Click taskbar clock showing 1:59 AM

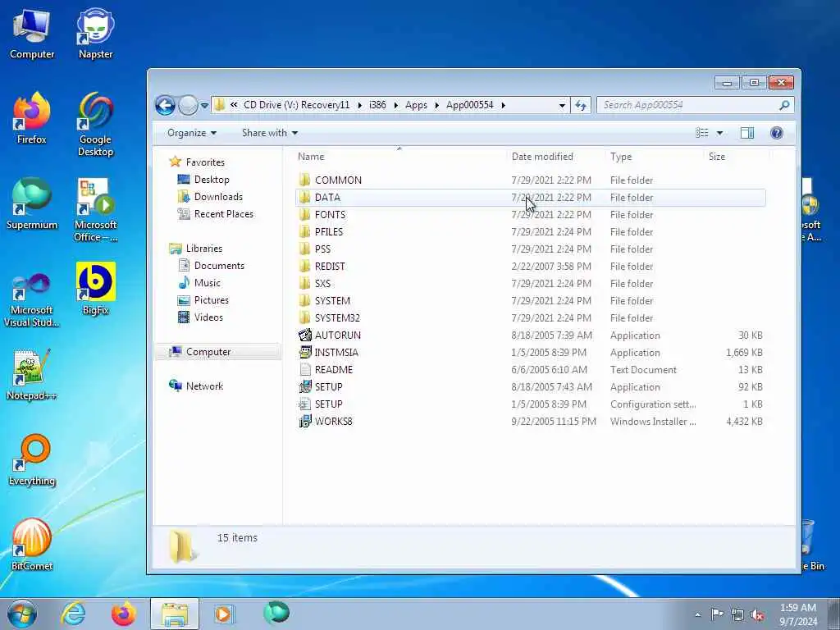click(x=798, y=614)
